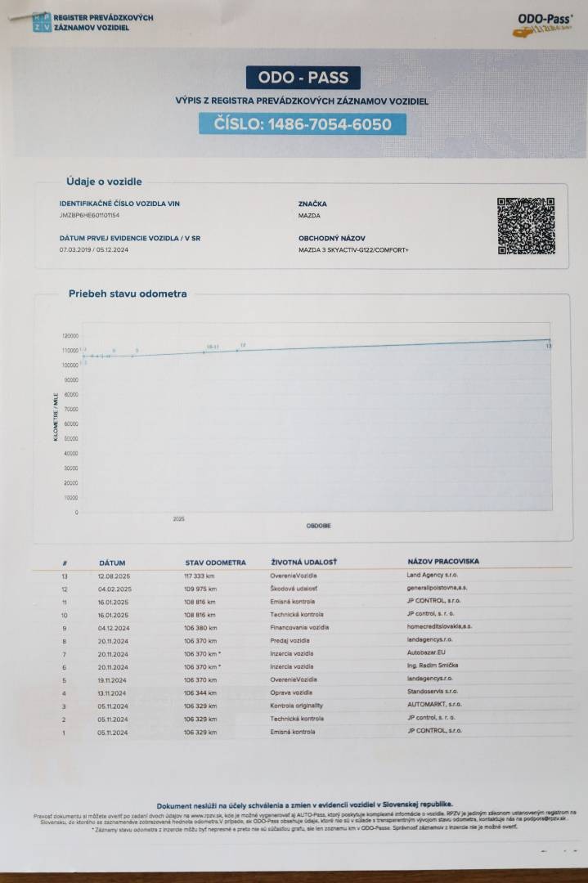588x883 pixels.
Task: Click the date 04.12.2024
Action: [x=113, y=628]
